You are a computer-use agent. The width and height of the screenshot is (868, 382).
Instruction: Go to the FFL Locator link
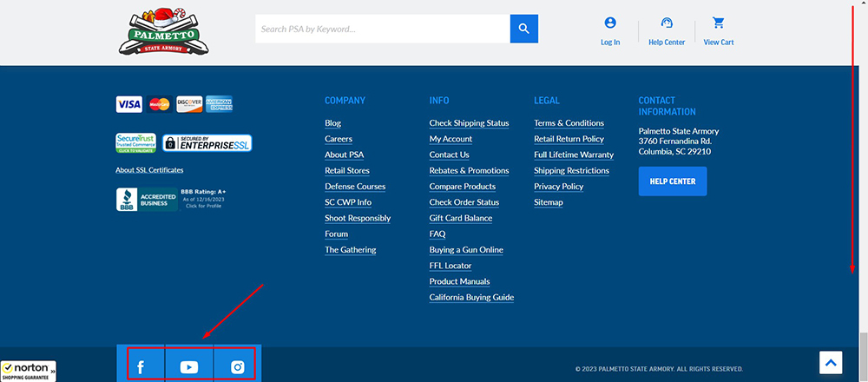coord(450,266)
